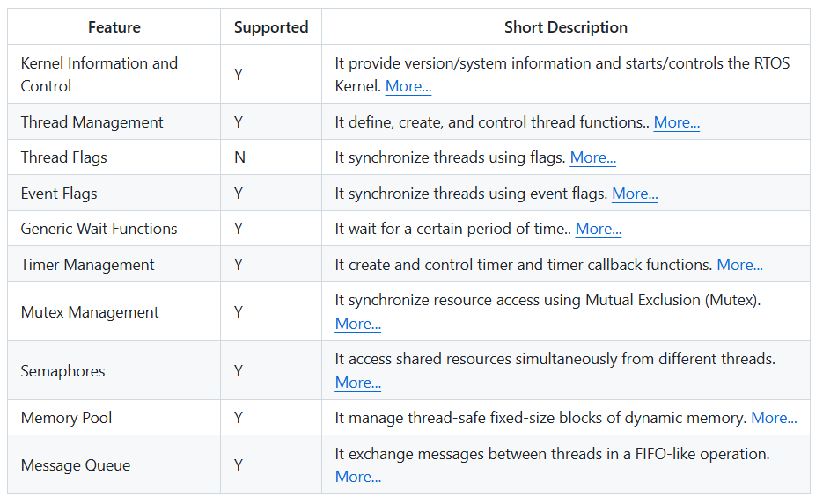Screen dimensions: 823x504
Task: Click the Feature column header
Action: pyautogui.click(x=114, y=27)
